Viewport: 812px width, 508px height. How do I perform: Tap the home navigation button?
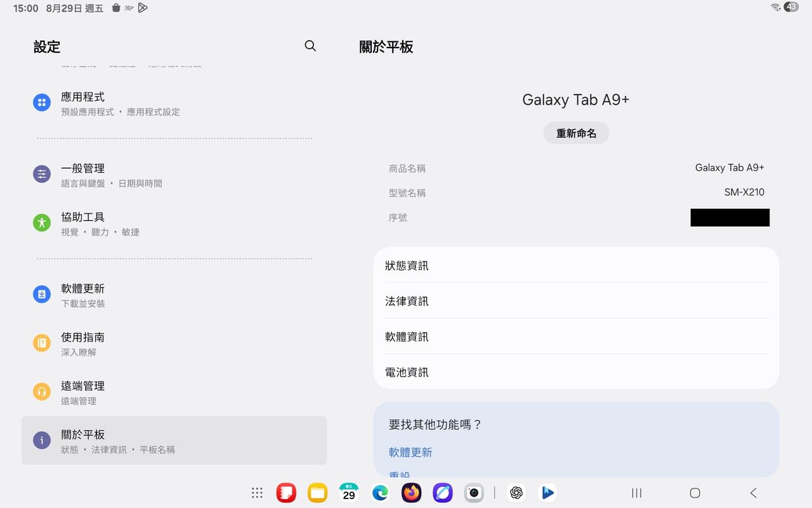[x=695, y=493]
